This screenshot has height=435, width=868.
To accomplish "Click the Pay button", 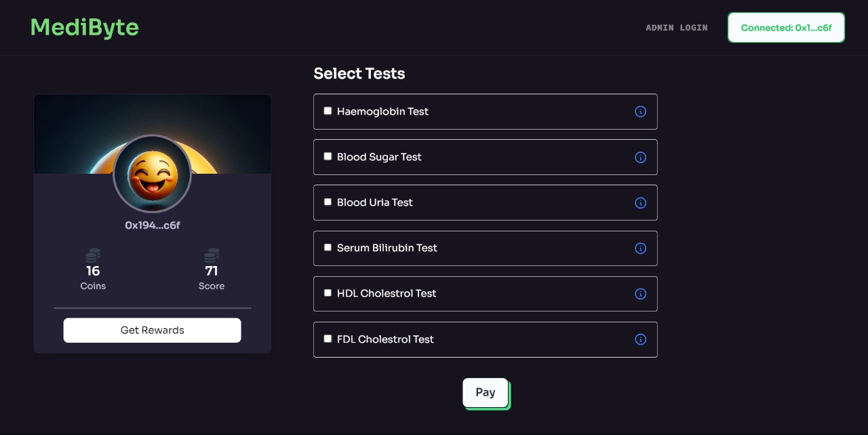I will click(486, 392).
